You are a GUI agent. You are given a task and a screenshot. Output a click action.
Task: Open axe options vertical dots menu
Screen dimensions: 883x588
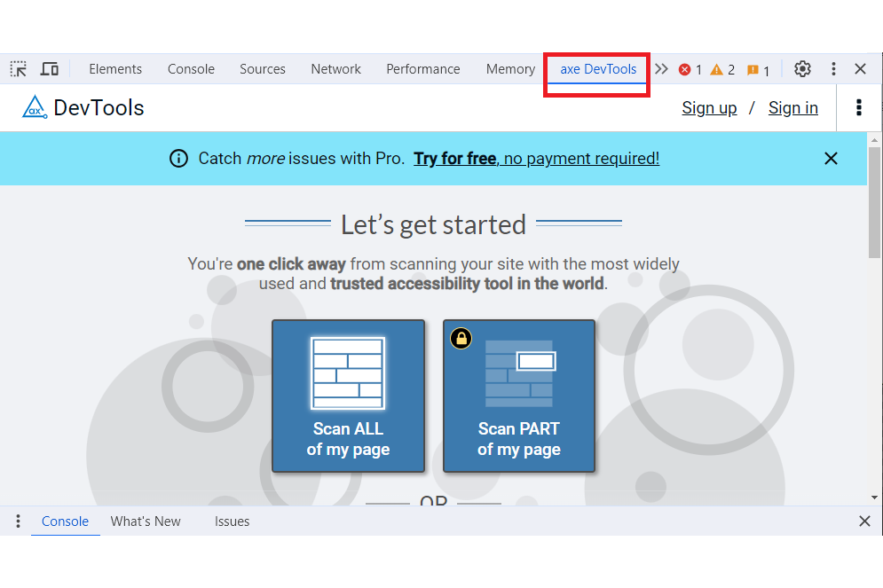858,107
